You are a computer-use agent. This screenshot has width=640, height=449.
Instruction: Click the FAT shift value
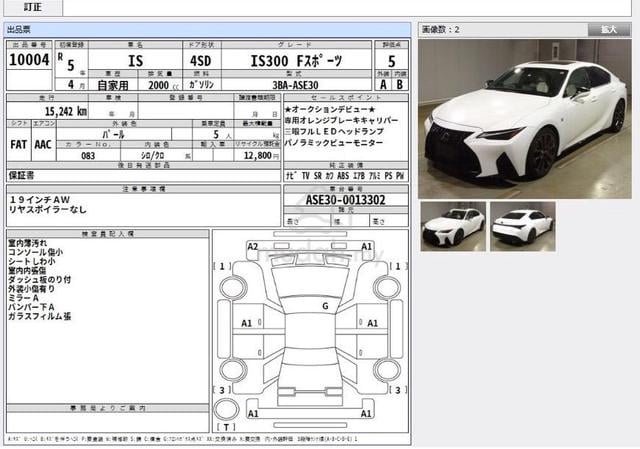[x=18, y=144]
